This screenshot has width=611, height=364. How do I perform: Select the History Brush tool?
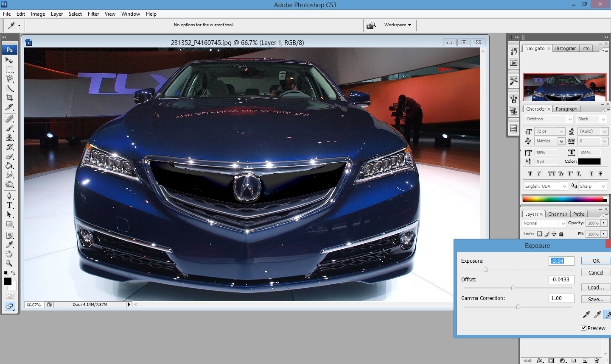pyautogui.click(x=9, y=147)
